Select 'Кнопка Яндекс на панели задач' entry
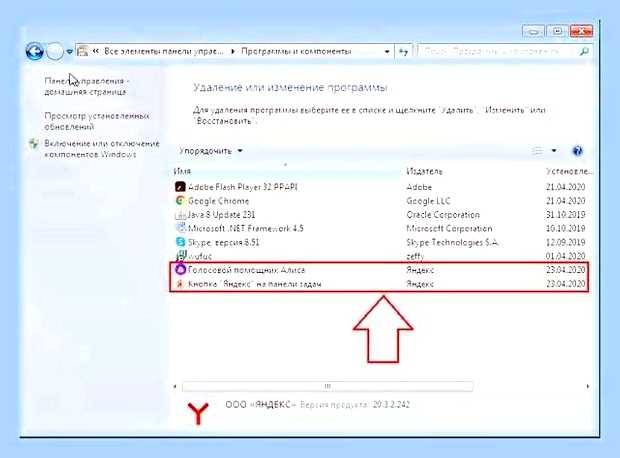The width and height of the screenshot is (620, 458). click(255, 284)
